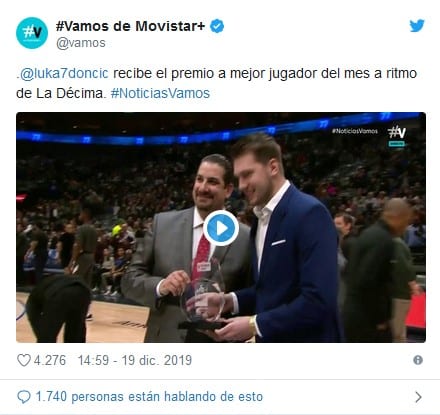Open the #Vamos de Movistar+ account name
440x415 pixels.
click(x=130, y=26)
